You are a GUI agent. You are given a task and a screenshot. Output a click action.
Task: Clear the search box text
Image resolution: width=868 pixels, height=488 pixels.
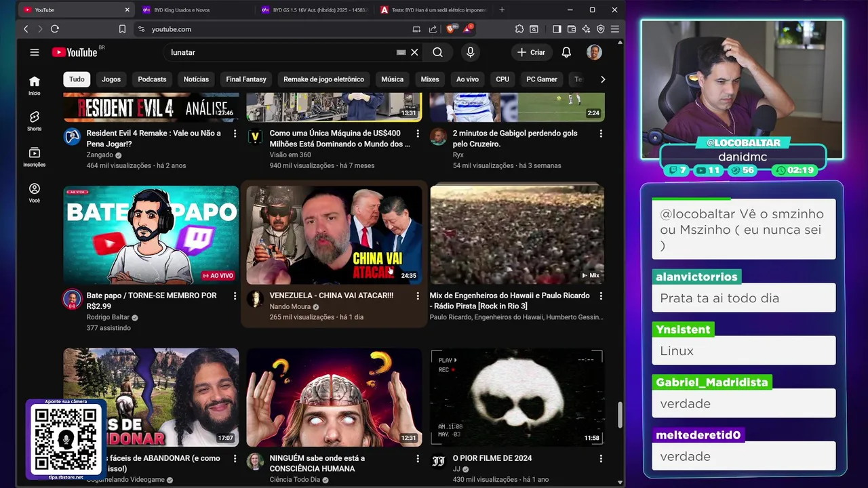[414, 52]
